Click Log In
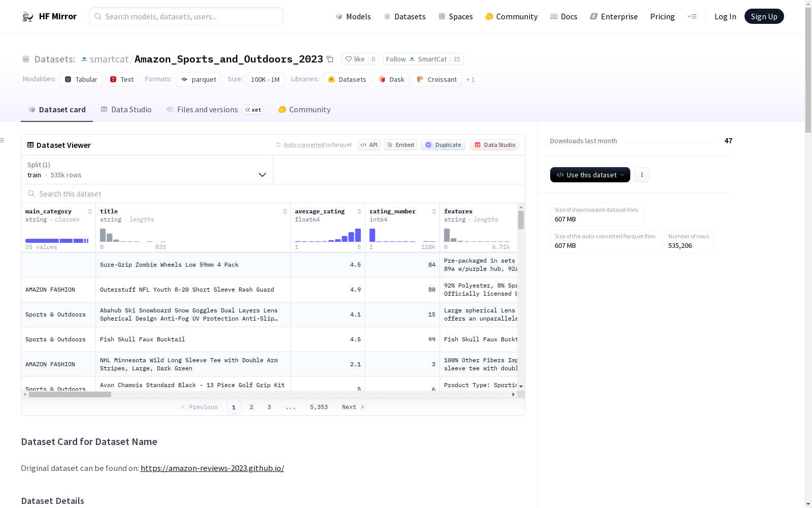812x508 pixels. point(725,16)
